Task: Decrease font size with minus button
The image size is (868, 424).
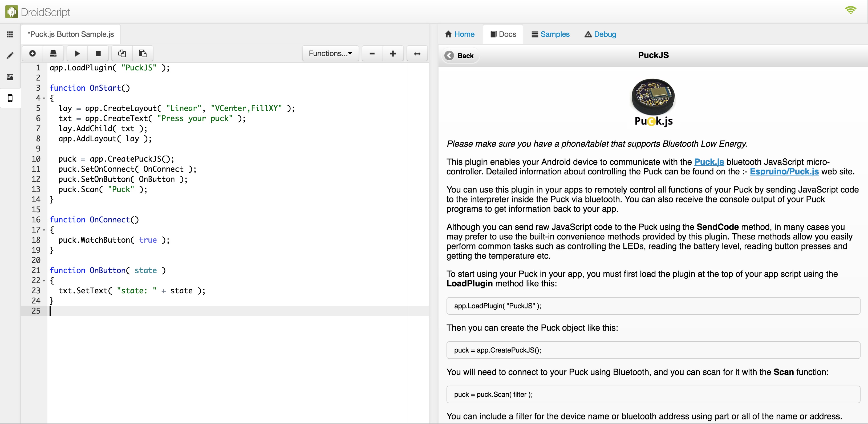Action: (372, 53)
